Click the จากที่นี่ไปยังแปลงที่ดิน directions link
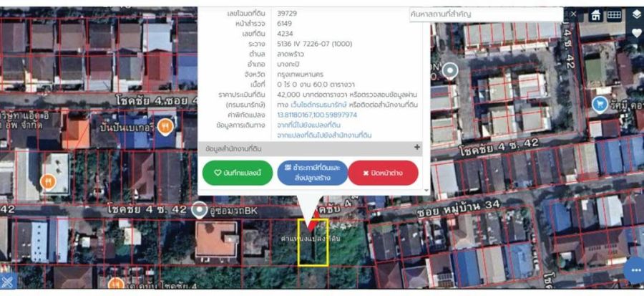644x296 pixels. click(x=314, y=125)
